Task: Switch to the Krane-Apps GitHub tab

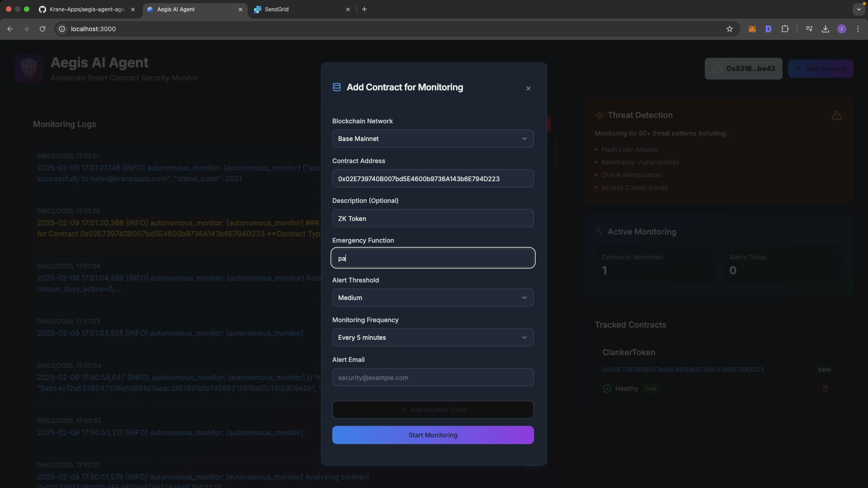Action: [87, 9]
